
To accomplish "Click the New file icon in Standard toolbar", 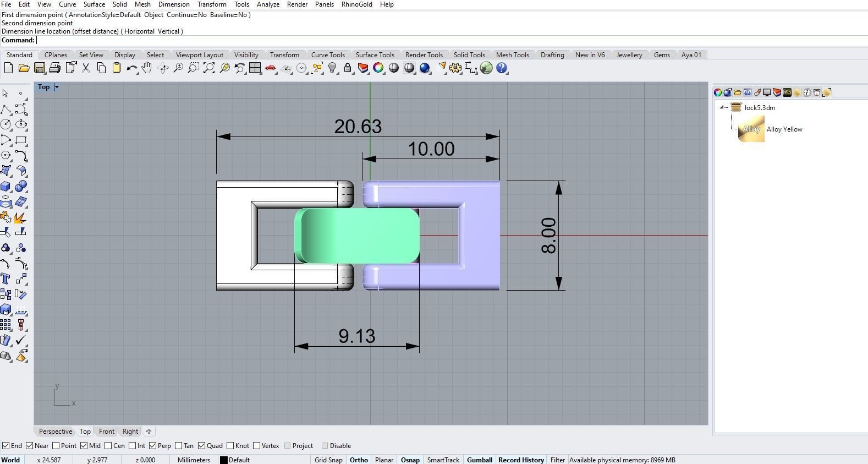I will (8, 68).
